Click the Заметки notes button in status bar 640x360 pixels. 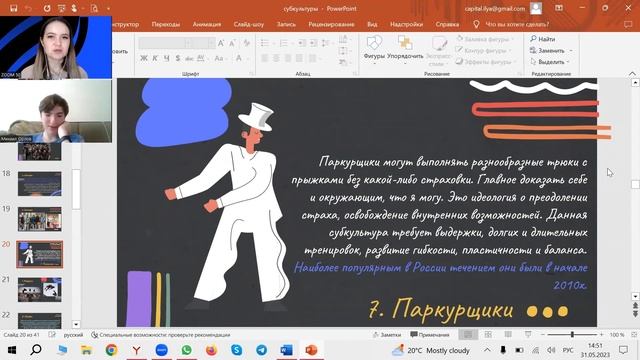(x=387, y=335)
